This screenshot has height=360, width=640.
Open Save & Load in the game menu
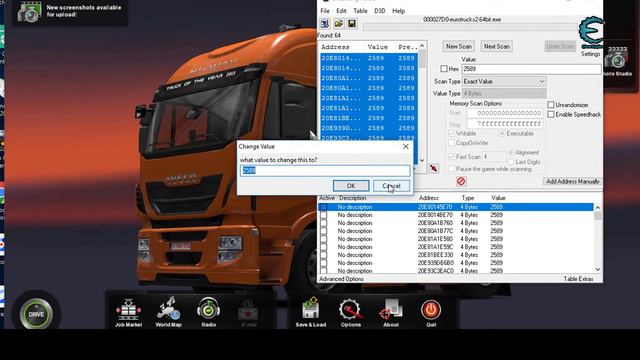(311, 312)
